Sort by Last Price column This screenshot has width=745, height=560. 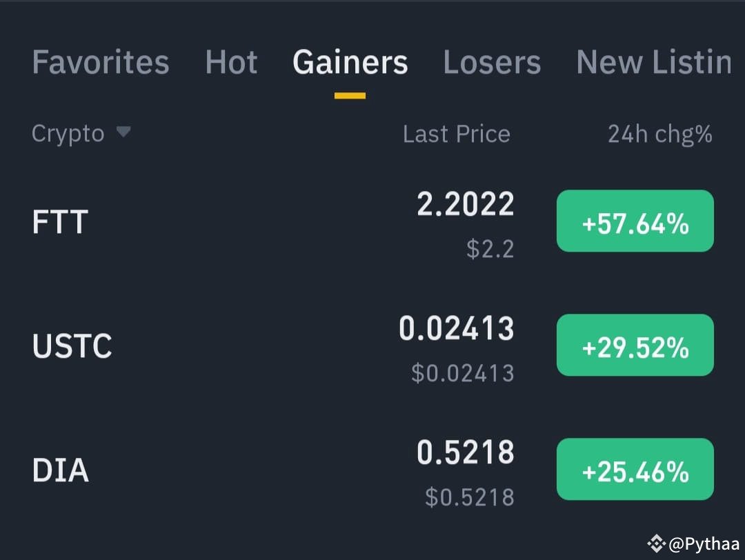[456, 134]
